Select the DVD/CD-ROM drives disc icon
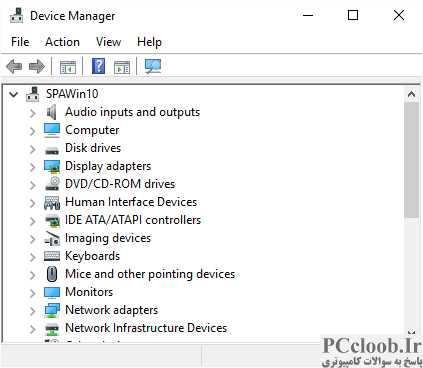423x368 pixels. pos(52,184)
